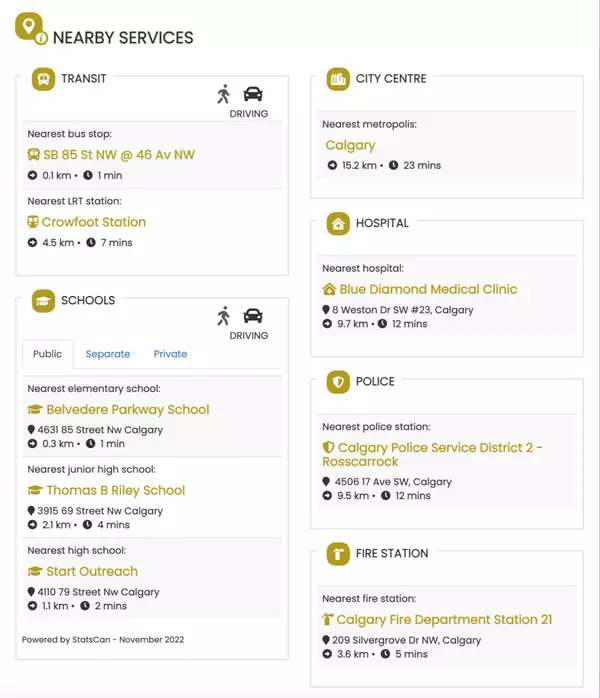This screenshot has width=600, height=698.
Task: Click the Police shield section icon
Action: [338, 382]
